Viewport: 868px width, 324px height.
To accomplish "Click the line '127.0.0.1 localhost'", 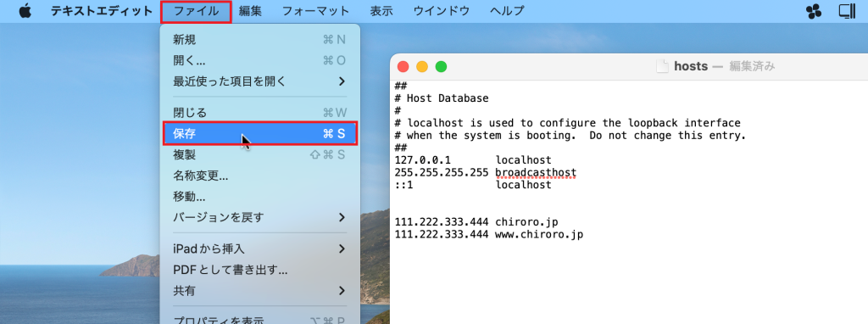I will point(473,160).
